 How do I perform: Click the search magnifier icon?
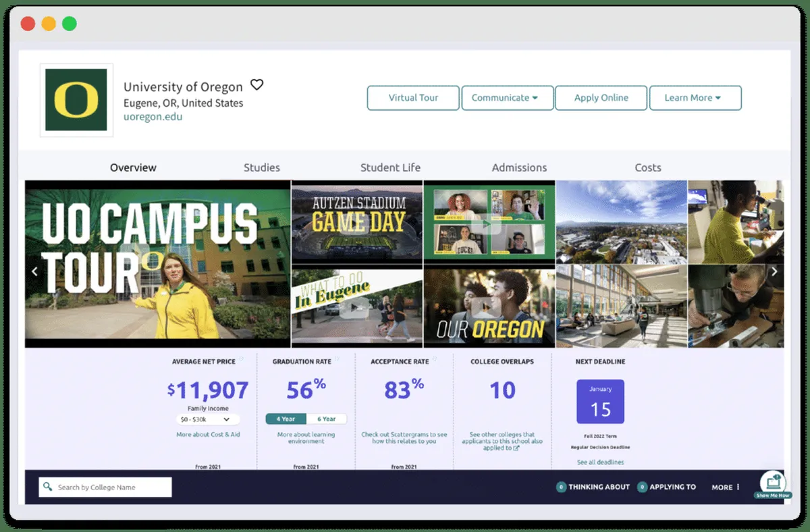tap(47, 487)
